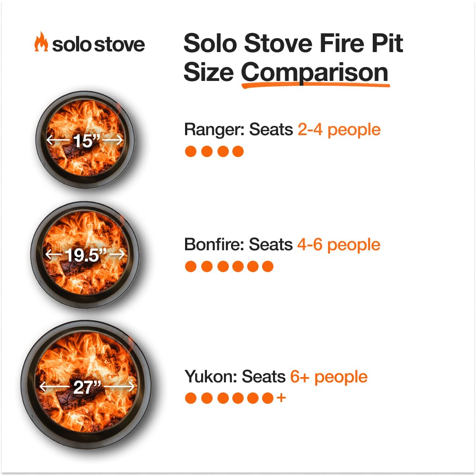Click the plus sign after Yukon's dots
Screen dimensions: 476x476
coord(281,398)
